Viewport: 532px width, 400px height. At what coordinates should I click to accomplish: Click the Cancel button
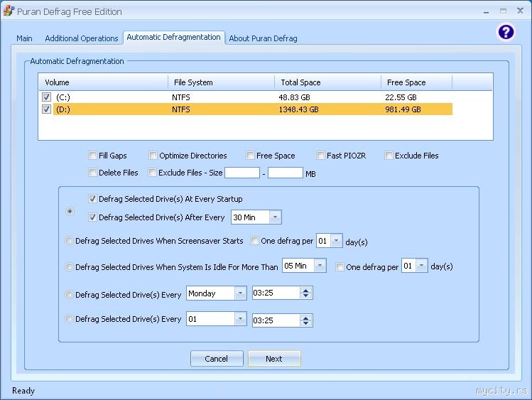coord(217,359)
